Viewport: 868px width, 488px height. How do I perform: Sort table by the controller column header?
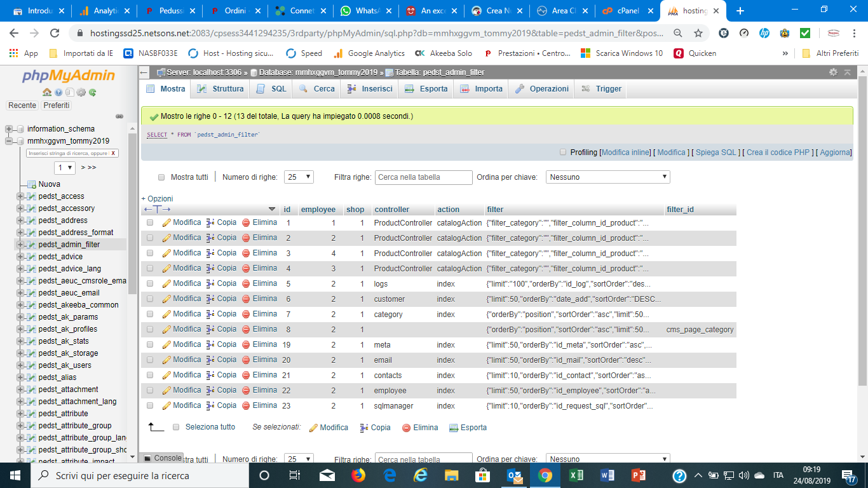[392, 210]
